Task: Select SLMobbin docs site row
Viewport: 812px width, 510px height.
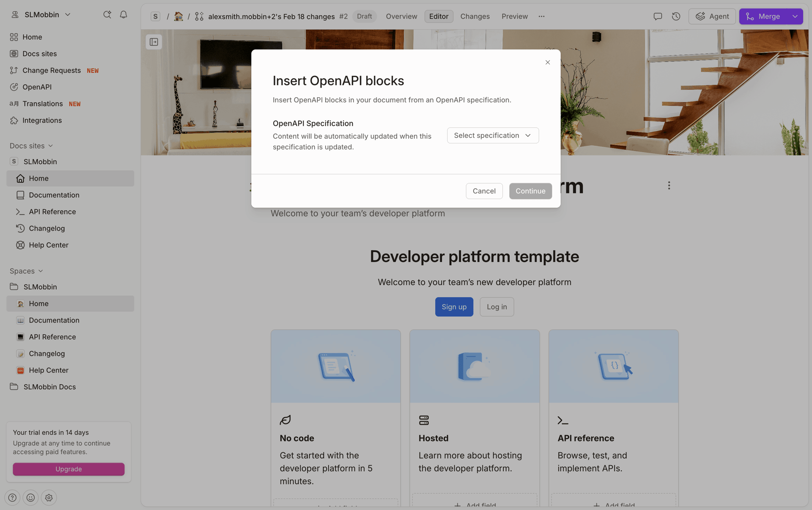Action: 70,162
